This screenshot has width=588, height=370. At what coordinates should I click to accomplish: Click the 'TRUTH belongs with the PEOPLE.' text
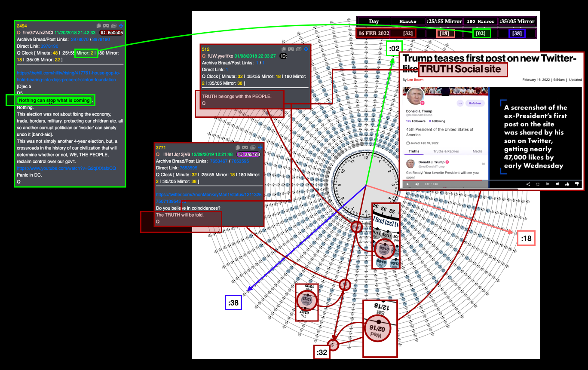tap(237, 96)
